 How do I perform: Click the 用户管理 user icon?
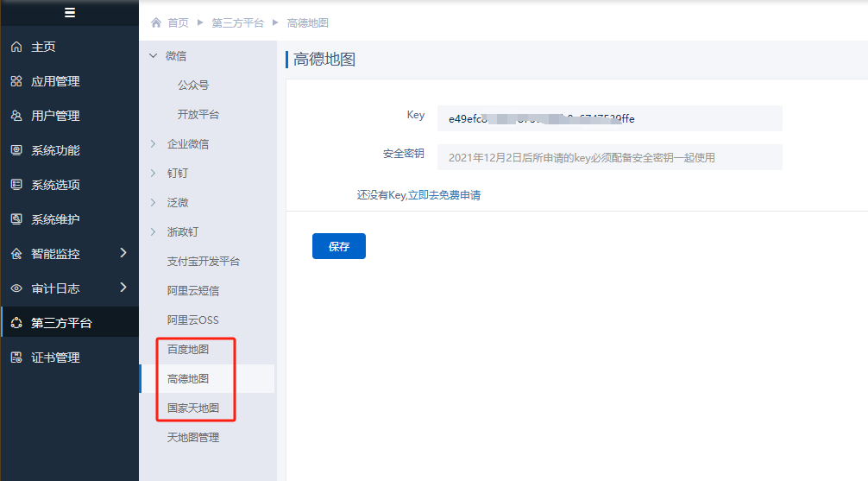(16, 116)
